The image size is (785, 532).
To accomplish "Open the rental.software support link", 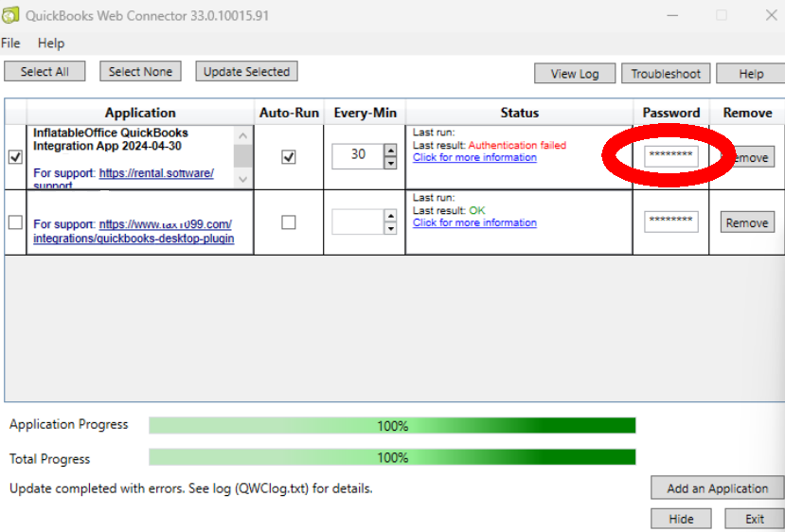I will 156,173.
